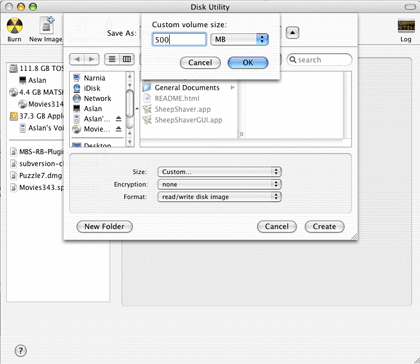Click the Create button
Screen dimensions: 420x364
point(324,226)
